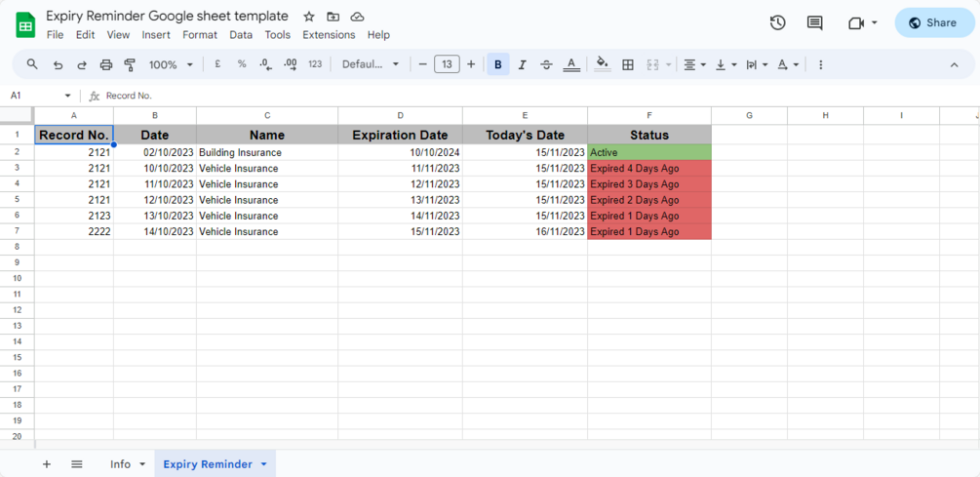Open the Extensions menu
The height and width of the screenshot is (477, 980).
coord(329,35)
